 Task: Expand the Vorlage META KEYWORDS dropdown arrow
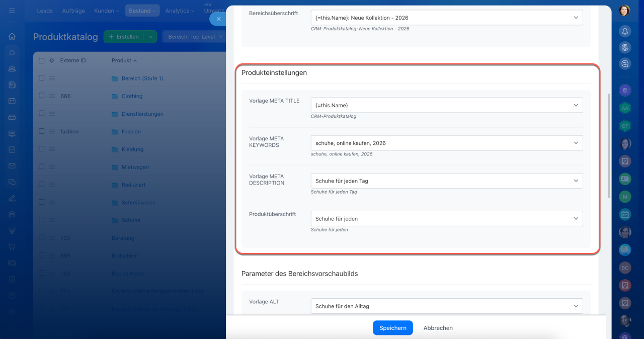pos(576,143)
